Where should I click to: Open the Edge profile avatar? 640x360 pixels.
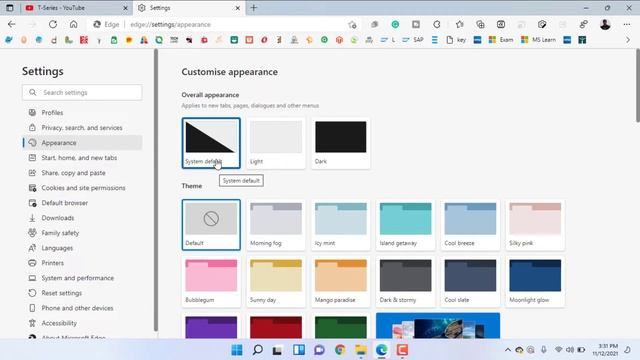[x=605, y=24]
